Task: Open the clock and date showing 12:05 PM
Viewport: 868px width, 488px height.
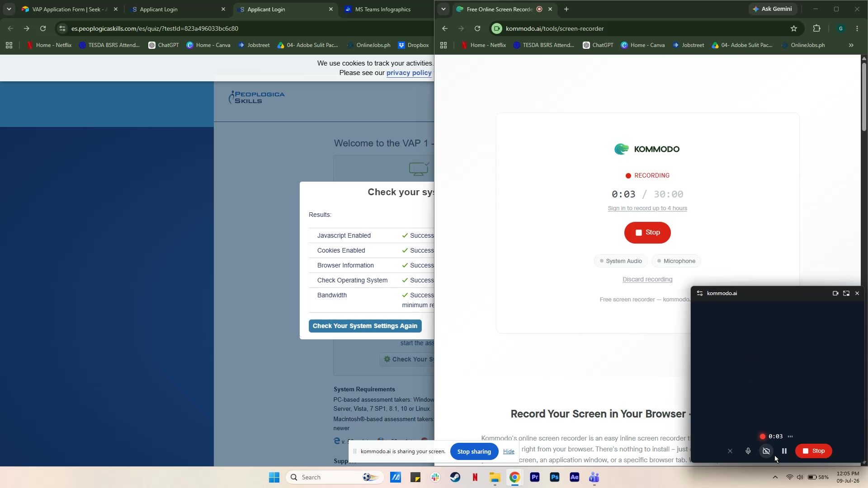Action: click(x=848, y=477)
